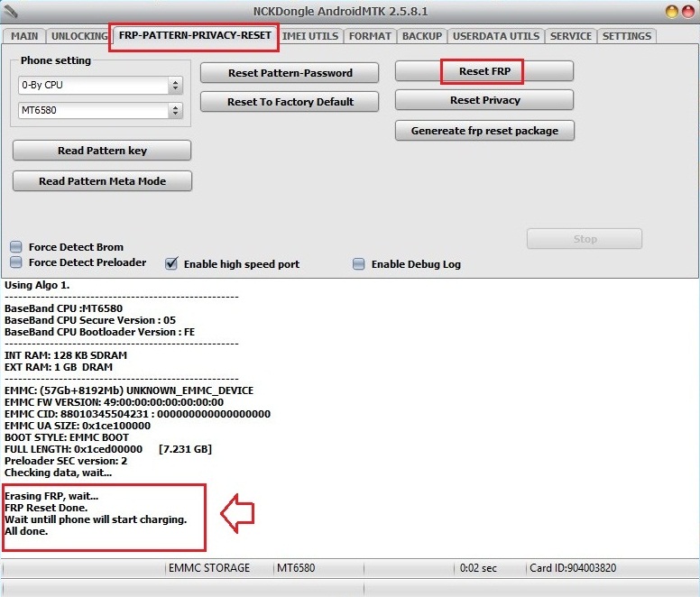Uncheck Enable high speed port
This screenshot has width=700, height=597.
[171, 263]
